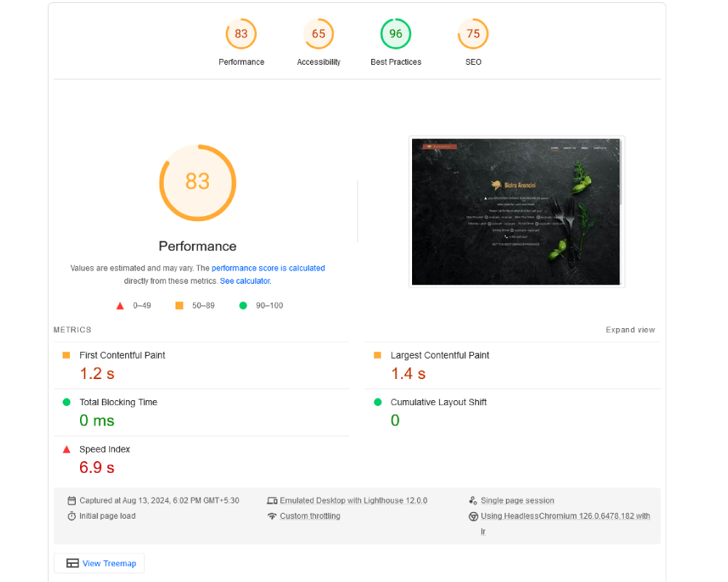The width and height of the screenshot is (728, 582).
Task: Follow the performance score is calculated link
Action: [x=269, y=268]
